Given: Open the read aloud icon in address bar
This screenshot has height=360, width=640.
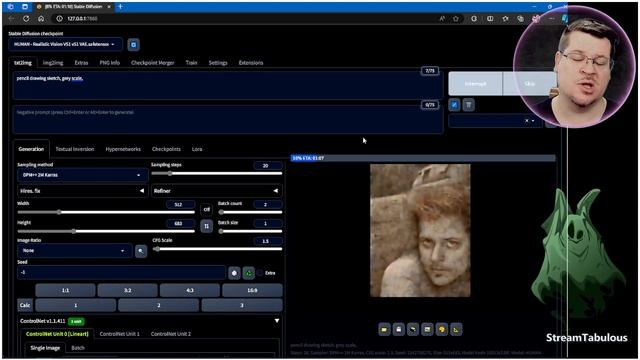Looking at the screenshot, I should pos(442,18).
